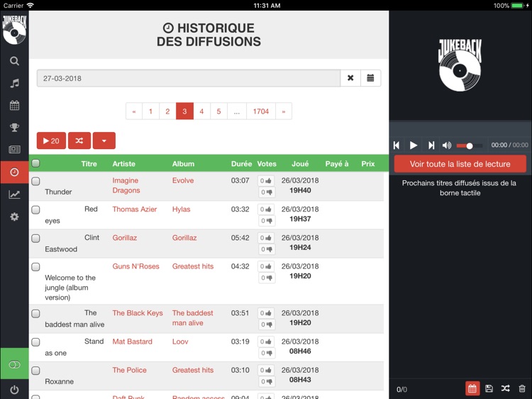This screenshot has width=532, height=399.
Task: Click the Jukeback logo in sidebar
Action: point(14,30)
